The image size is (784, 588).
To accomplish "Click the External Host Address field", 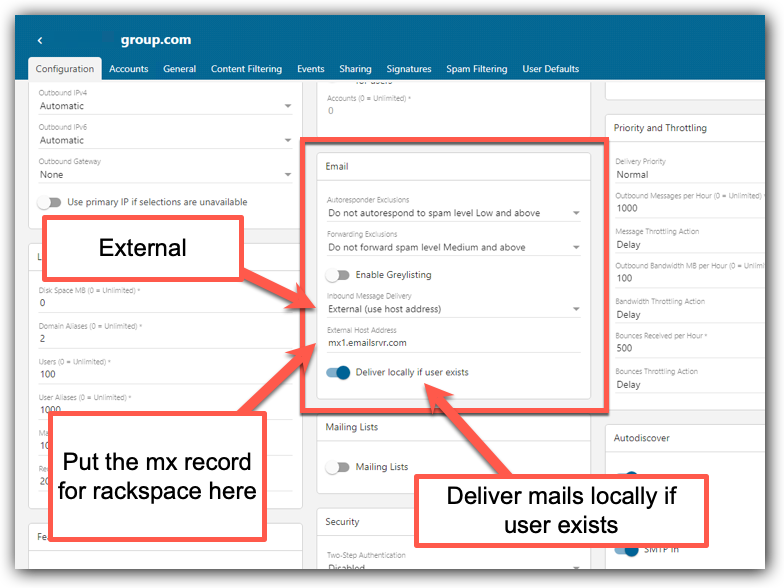I will (454, 342).
